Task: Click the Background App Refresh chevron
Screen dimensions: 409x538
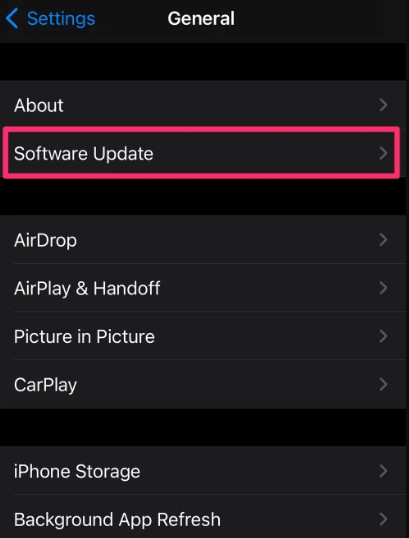Action: click(383, 519)
